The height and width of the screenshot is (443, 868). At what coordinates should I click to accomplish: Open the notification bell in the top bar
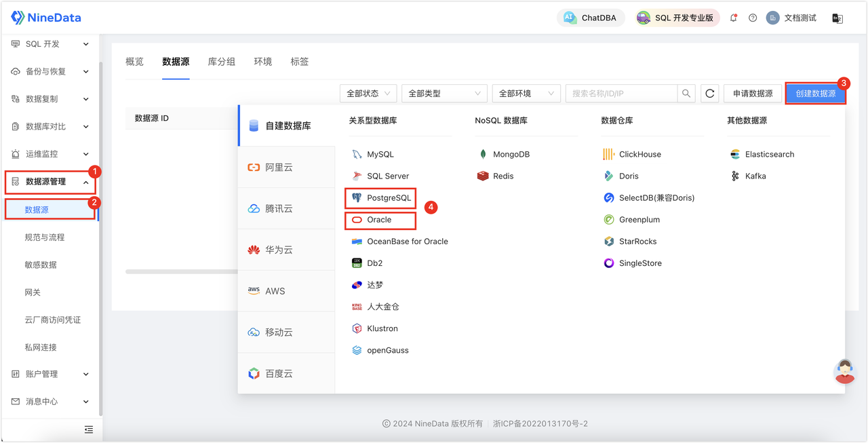pos(734,18)
